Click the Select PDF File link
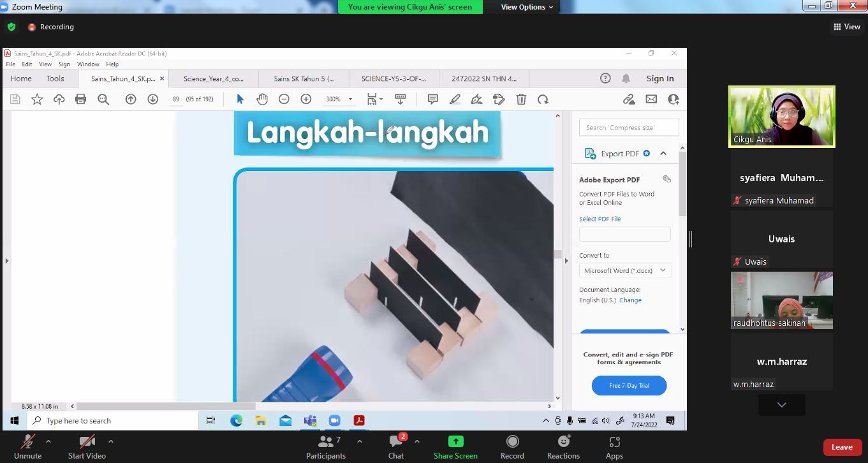Image resolution: width=868 pixels, height=463 pixels. [x=600, y=219]
